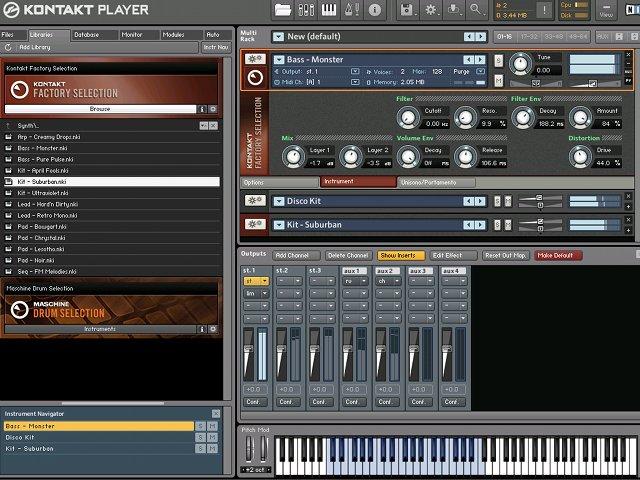Open settings gear of Maschine Drum Selection
The width and height of the screenshot is (640, 480).
[x=213, y=329]
